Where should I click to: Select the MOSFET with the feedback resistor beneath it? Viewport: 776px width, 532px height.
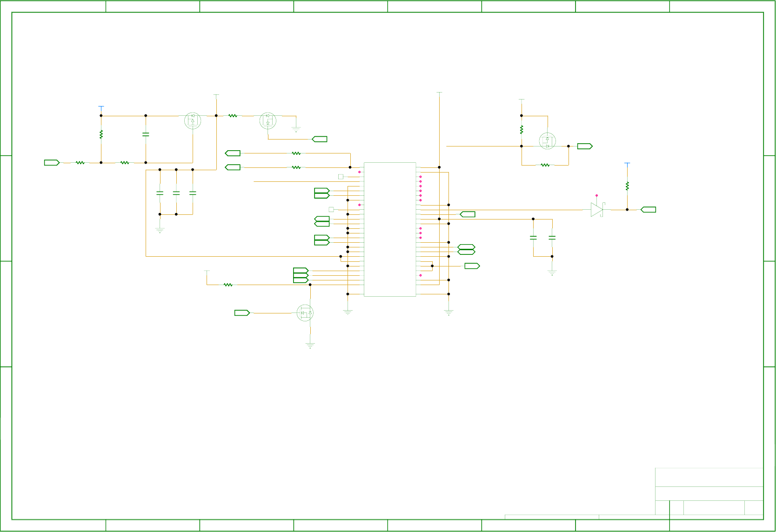(x=547, y=141)
